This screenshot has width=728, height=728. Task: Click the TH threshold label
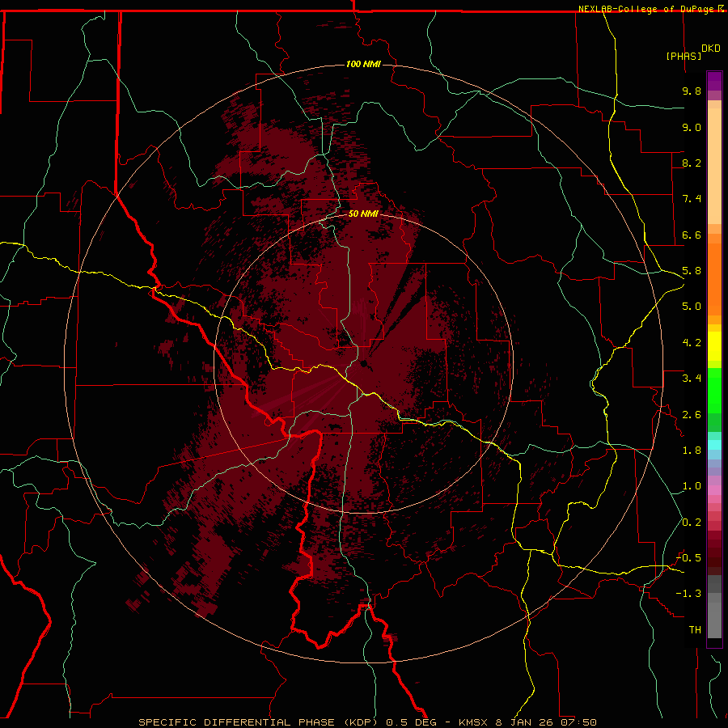[695, 630]
